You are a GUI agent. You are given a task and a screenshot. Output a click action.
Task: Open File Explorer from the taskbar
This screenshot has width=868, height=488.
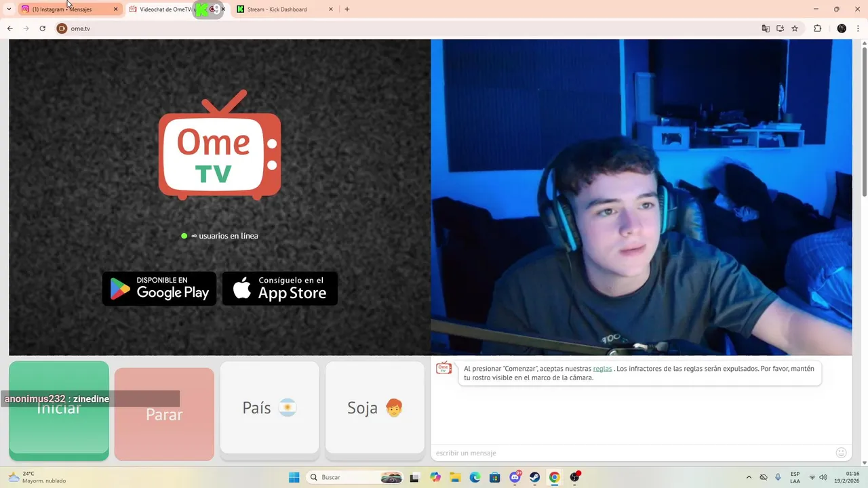point(455,477)
